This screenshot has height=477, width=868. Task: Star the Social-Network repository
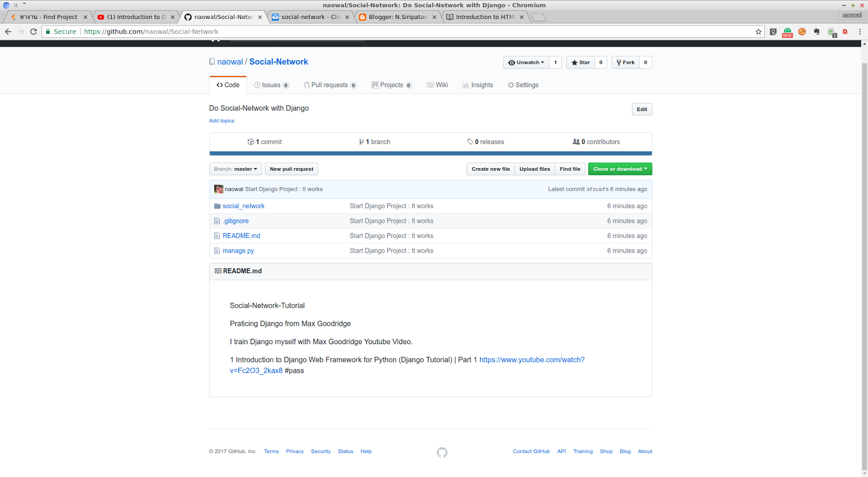tap(580, 62)
